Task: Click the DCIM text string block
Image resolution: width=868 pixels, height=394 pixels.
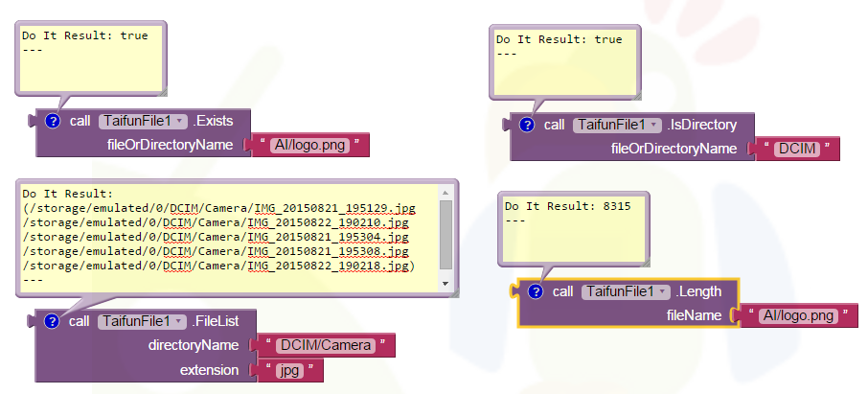Action: (792, 149)
